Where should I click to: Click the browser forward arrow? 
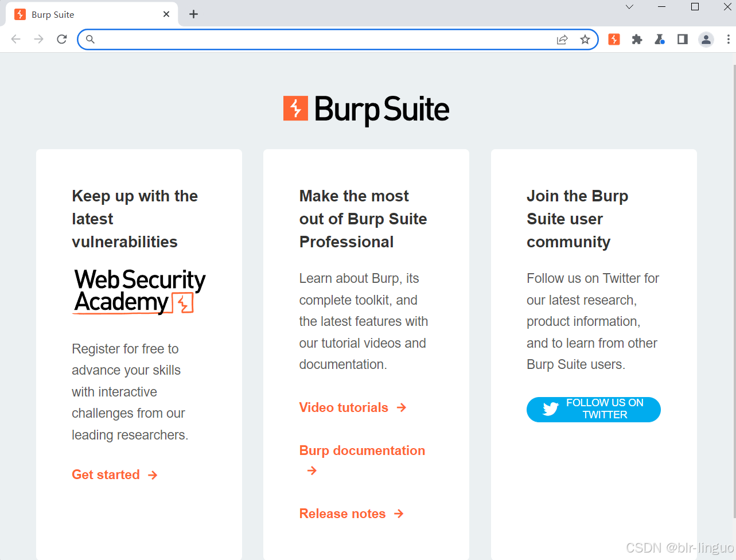tap(38, 39)
